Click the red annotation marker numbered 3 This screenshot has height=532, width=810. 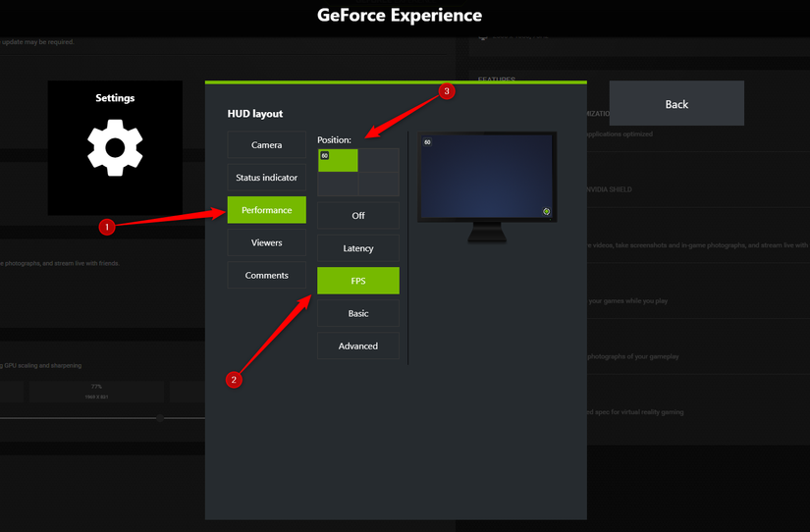click(447, 91)
